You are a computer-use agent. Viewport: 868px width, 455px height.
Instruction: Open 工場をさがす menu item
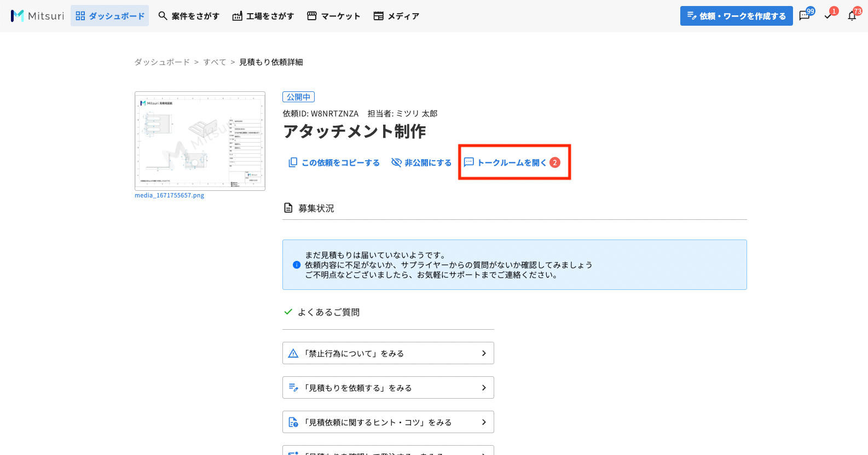(x=263, y=16)
